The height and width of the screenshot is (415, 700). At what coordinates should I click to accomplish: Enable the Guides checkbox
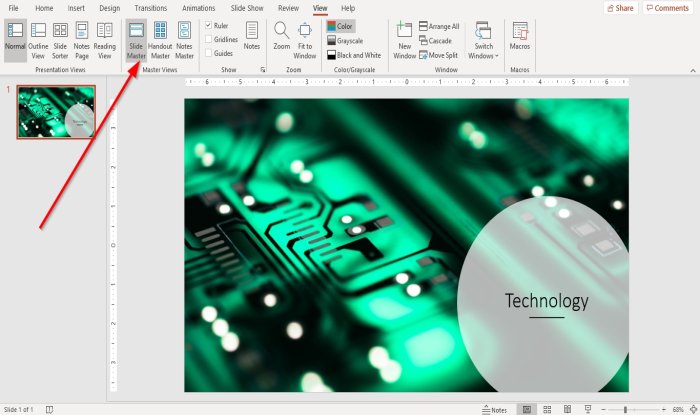coord(208,53)
